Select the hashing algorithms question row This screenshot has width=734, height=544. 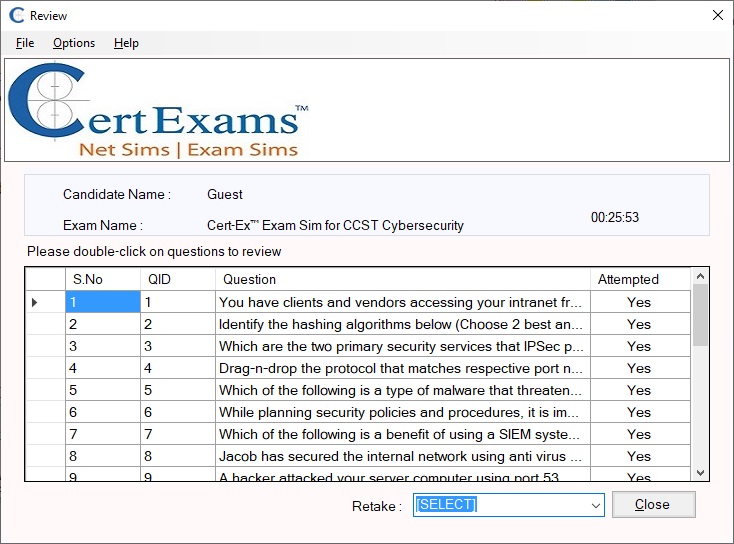[x=400, y=324]
